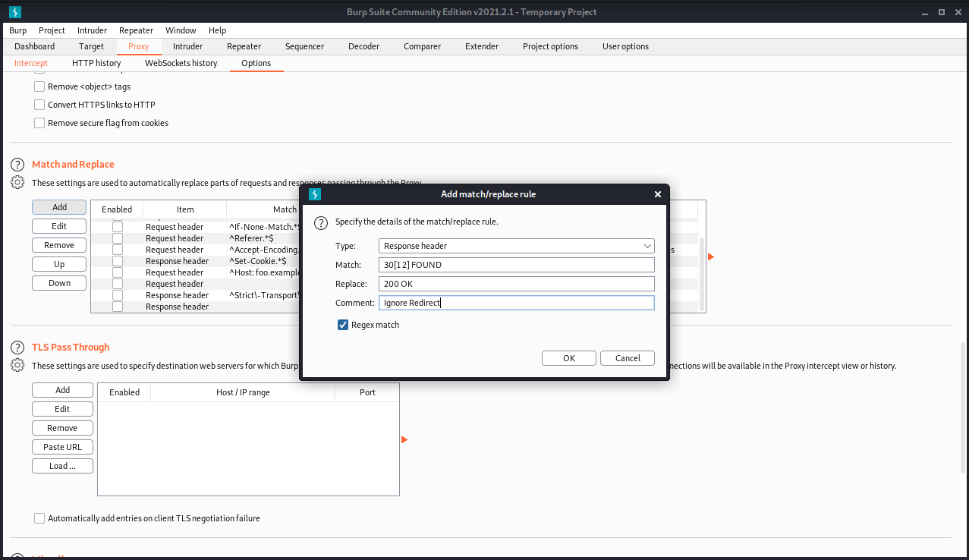Open the TLS Pass Through settings gear
This screenshot has height=560, width=969.
(x=17, y=366)
